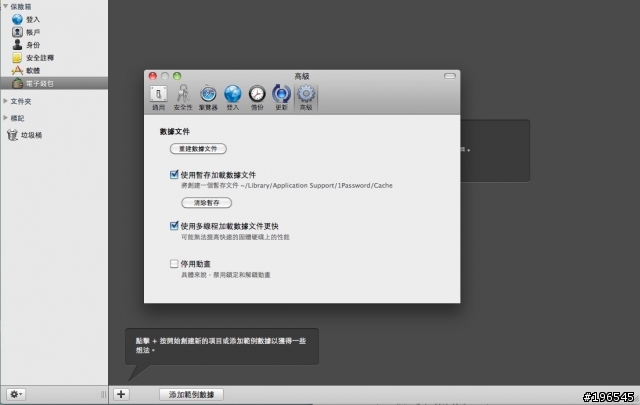Collapse the 保險箱 vault section
The height and width of the screenshot is (405, 640).
coord(5,6)
